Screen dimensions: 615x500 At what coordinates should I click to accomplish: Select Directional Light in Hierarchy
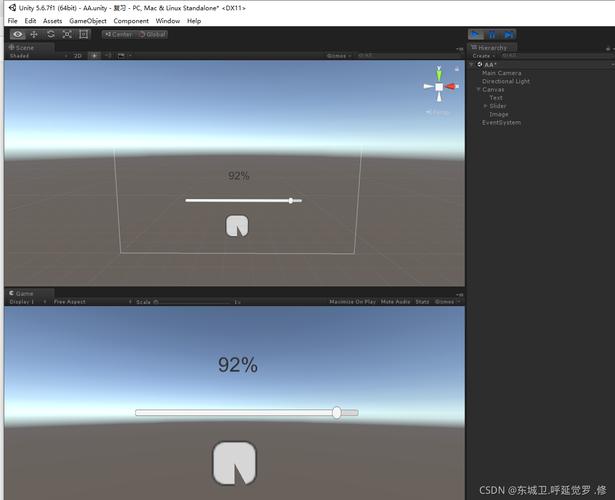pyautogui.click(x=506, y=81)
